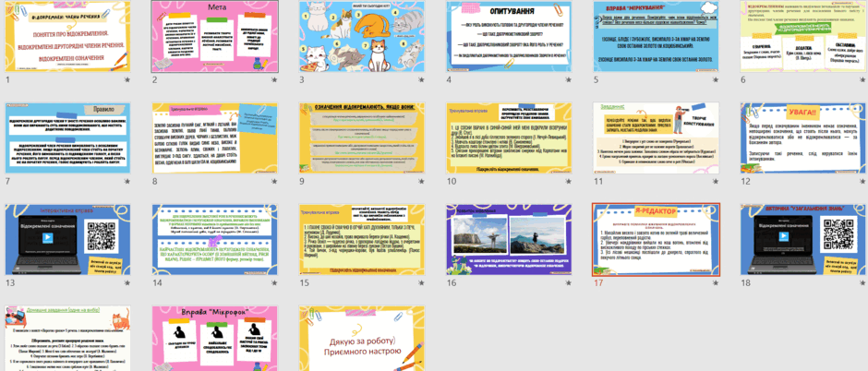The width and height of the screenshot is (868, 371).
Task: Select the pink 'Мета' slide thumbnail
Action: (215, 37)
